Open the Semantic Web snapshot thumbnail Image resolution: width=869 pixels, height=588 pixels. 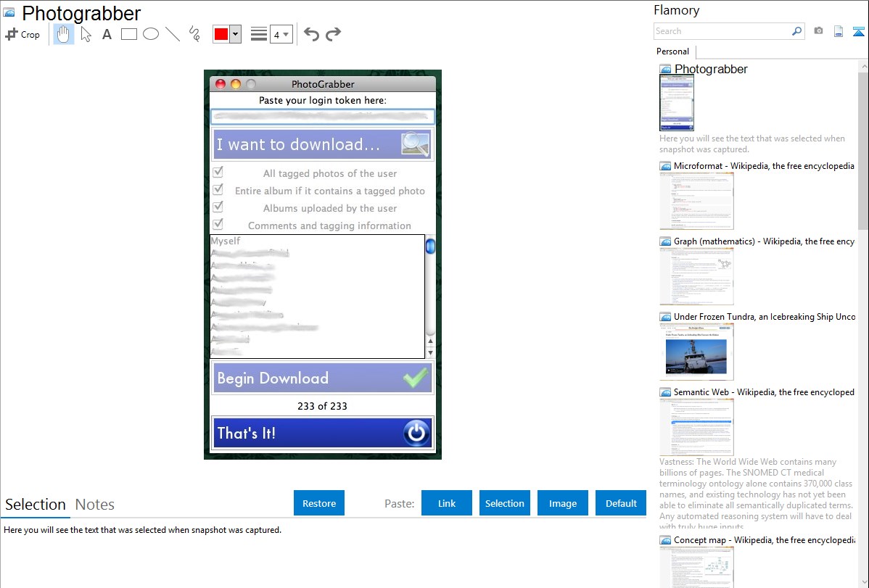[x=696, y=427]
